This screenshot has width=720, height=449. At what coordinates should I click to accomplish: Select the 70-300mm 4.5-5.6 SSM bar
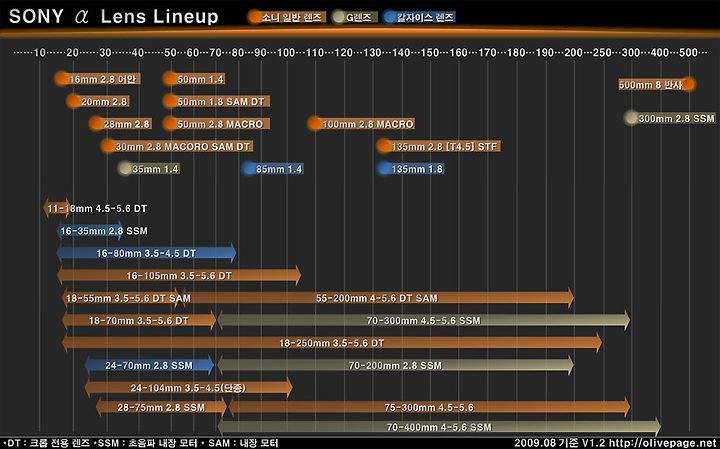tap(423, 321)
